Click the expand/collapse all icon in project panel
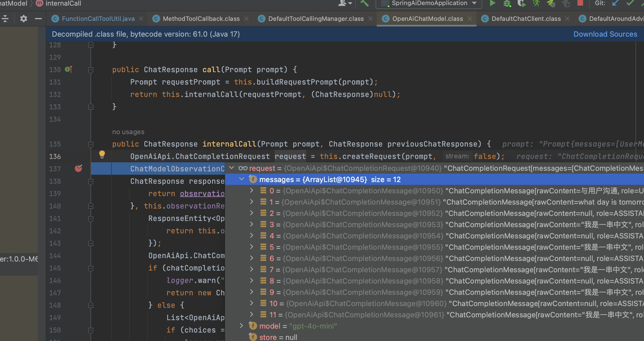 [5, 19]
